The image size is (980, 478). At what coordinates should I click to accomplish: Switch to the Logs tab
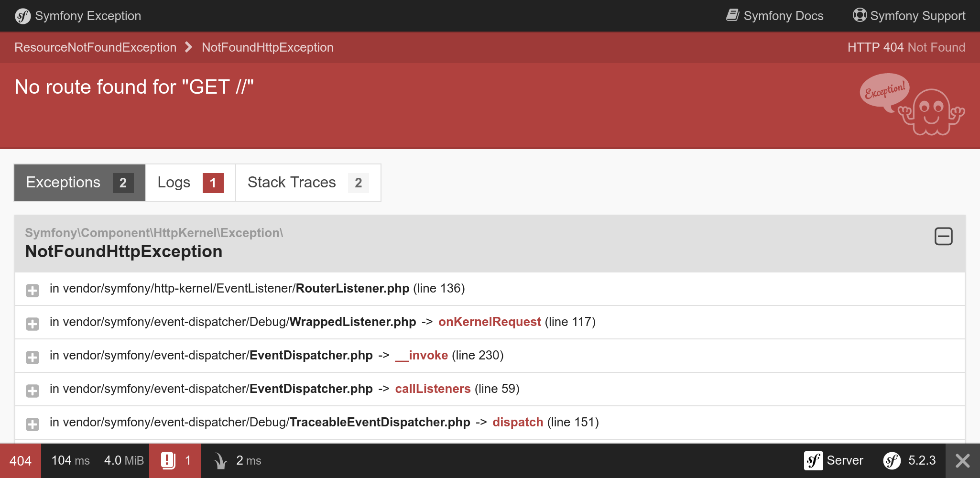click(190, 183)
